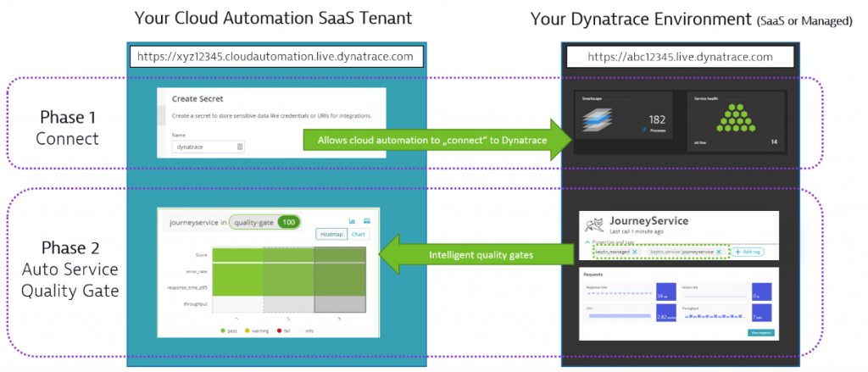Click the bar chart icon above Heatmap
The height and width of the screenshot is (372, 868).
coord(352,220)
